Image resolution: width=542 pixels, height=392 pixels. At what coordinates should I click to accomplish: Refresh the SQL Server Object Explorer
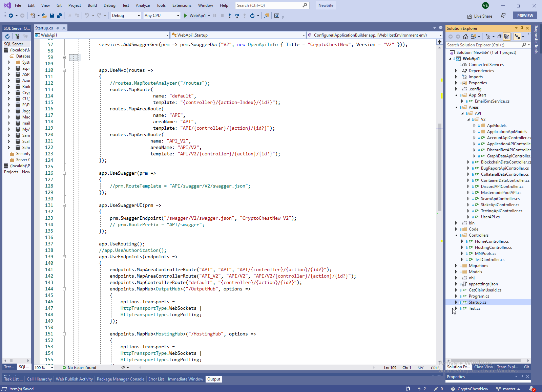(x=7, y=36)
